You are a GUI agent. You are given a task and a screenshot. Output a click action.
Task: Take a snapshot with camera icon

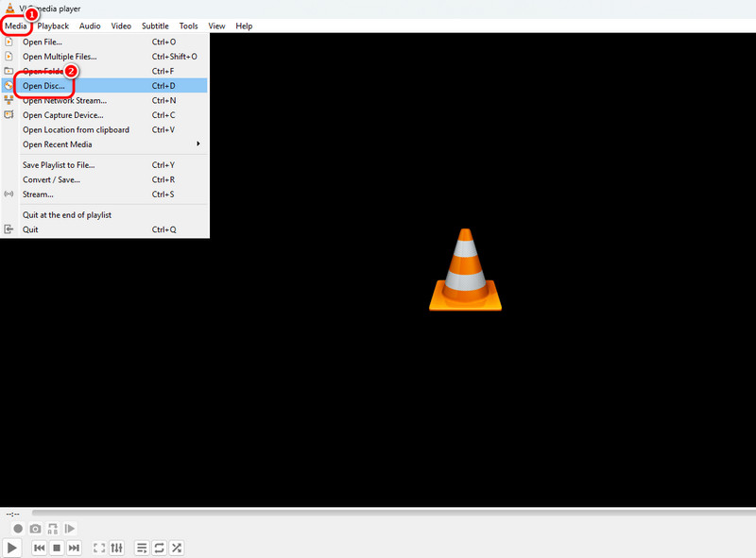point(35,529)
